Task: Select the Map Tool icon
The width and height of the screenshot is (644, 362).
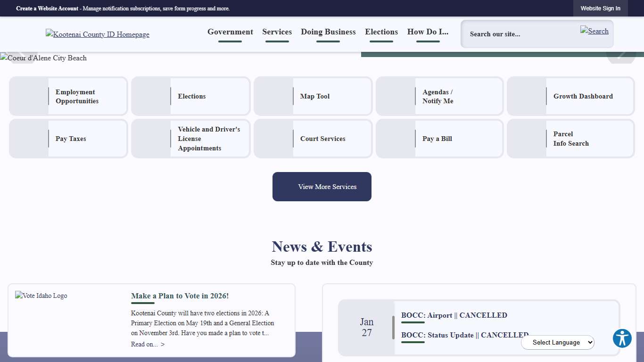Action: (x=313, y=96)
